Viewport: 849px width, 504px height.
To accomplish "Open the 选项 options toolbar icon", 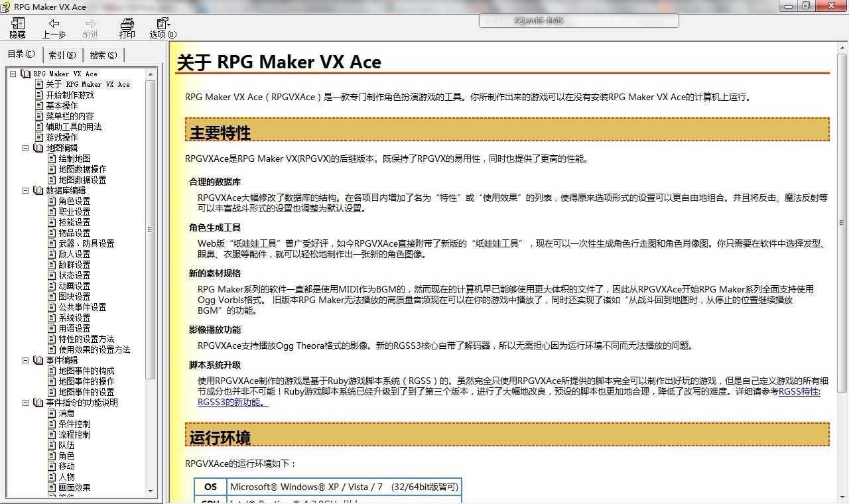I will 163,24.
